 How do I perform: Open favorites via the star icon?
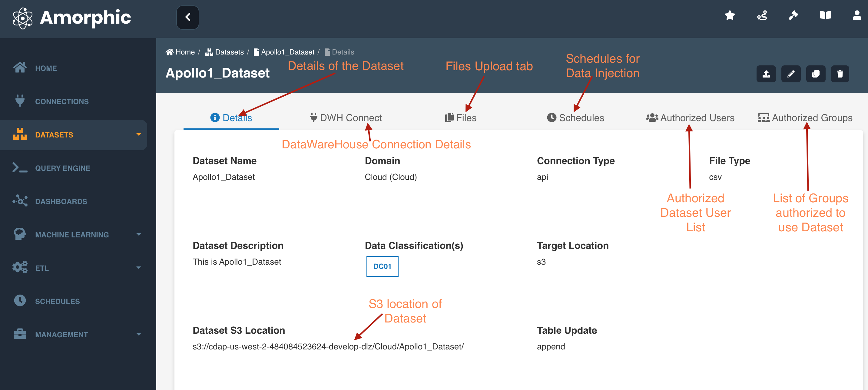(730, 15)
